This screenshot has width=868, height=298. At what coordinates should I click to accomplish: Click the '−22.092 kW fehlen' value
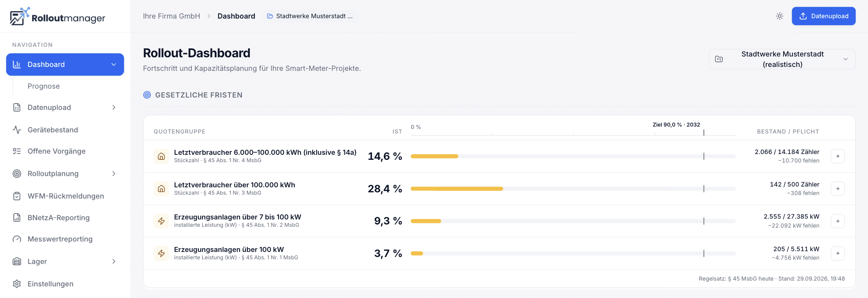click(794, 226)
